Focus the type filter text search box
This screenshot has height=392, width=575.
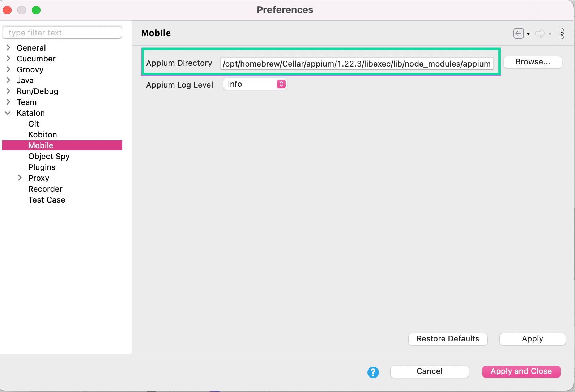click(x=62, y=33)
